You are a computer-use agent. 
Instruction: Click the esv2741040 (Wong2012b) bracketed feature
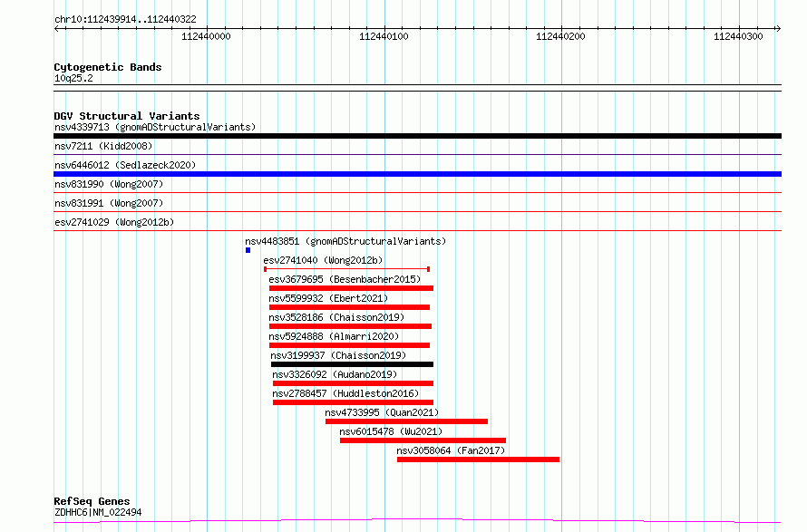click(346, 269)
